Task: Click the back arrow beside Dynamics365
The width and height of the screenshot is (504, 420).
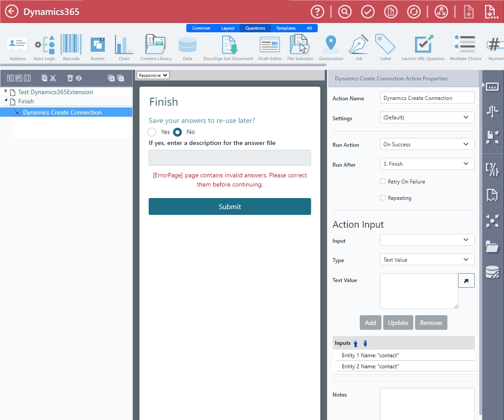Action: [12, 11]
